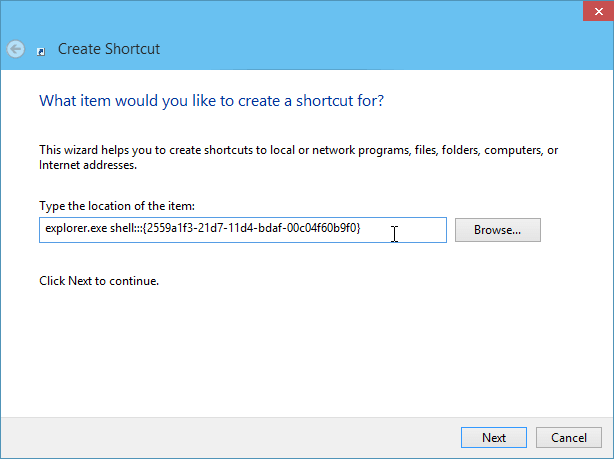Continue with the Next button
Screen dimensions: 614x459
494,437
